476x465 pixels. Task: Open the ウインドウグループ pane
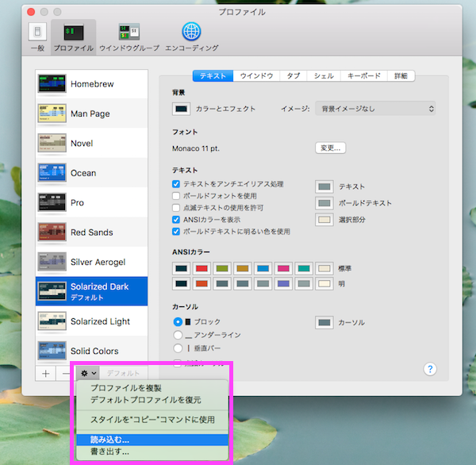(129, 37)
